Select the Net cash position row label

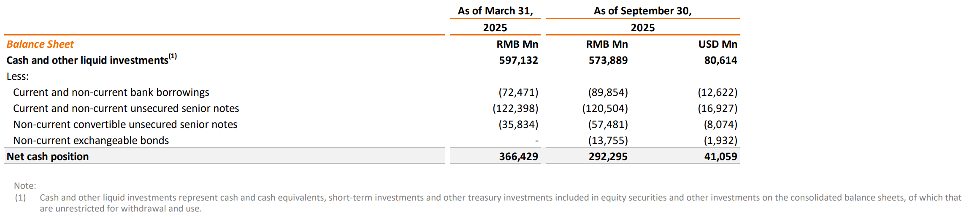point(48,157)
